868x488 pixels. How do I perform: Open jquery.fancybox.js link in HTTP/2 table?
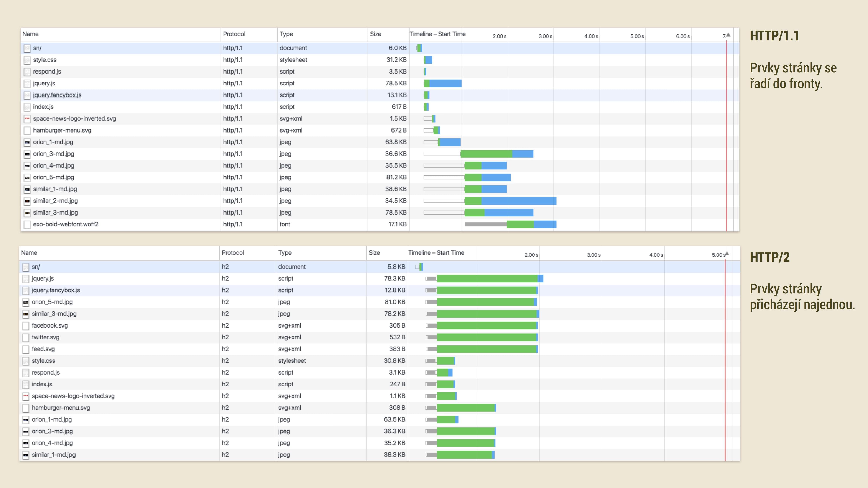[x=56, y=290]
